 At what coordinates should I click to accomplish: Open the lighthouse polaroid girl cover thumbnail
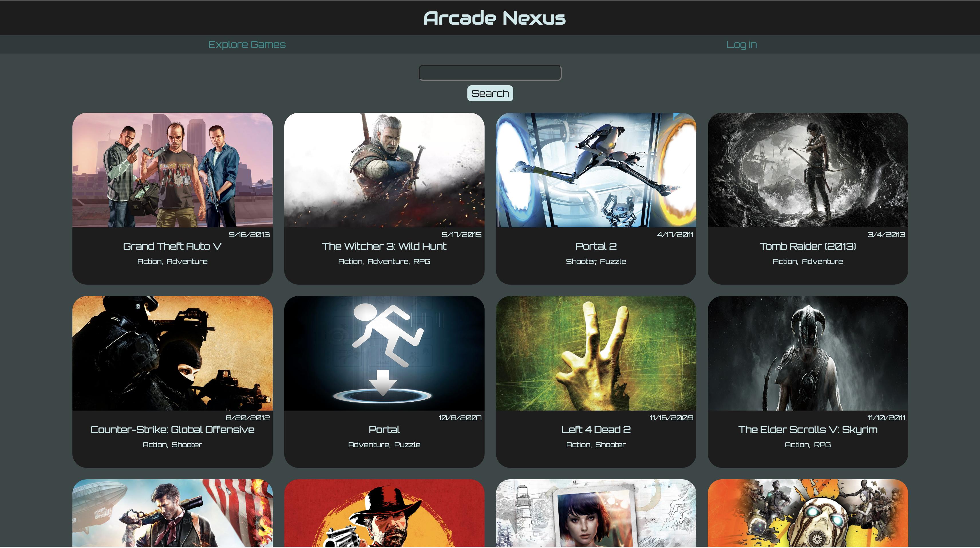tap(596, 513)
